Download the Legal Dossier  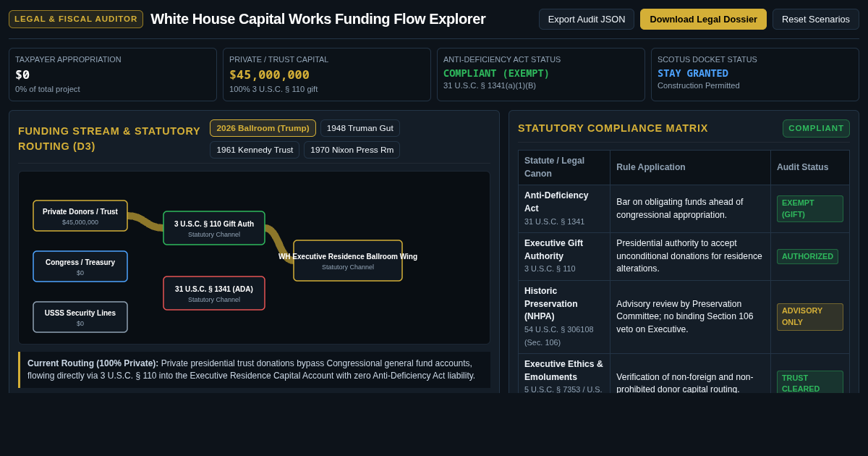[703, 20]
